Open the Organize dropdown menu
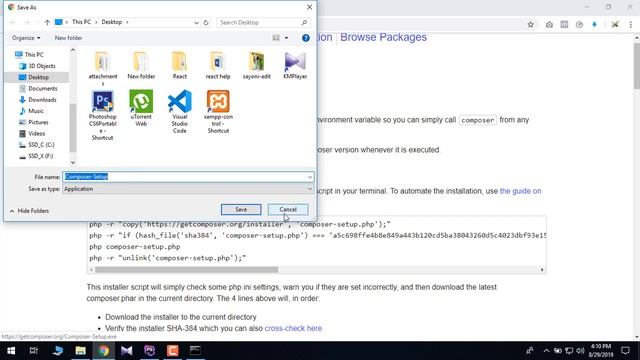Image resolution: width=640 pixels, height=360 pixels. pos(26,38)
